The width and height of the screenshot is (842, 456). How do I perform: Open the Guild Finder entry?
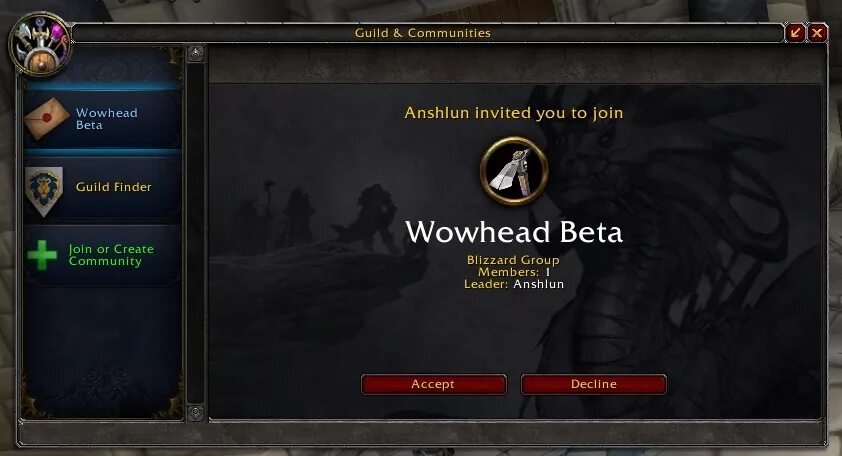[101, 187]
